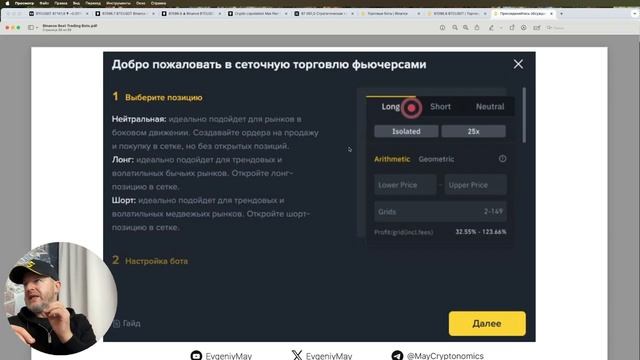Screen dimensions: 640x360
Task: Click the @MayCryptonomics handle text
Action: pyautogui.click(x=445, y=356)
